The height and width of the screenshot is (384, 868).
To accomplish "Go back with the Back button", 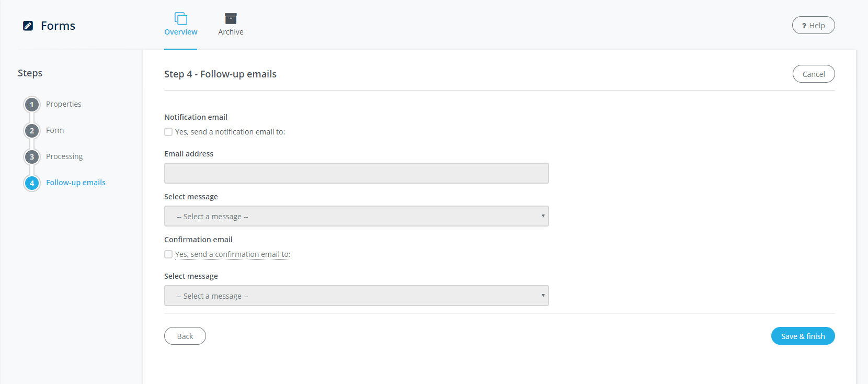I will click(185, 336).
